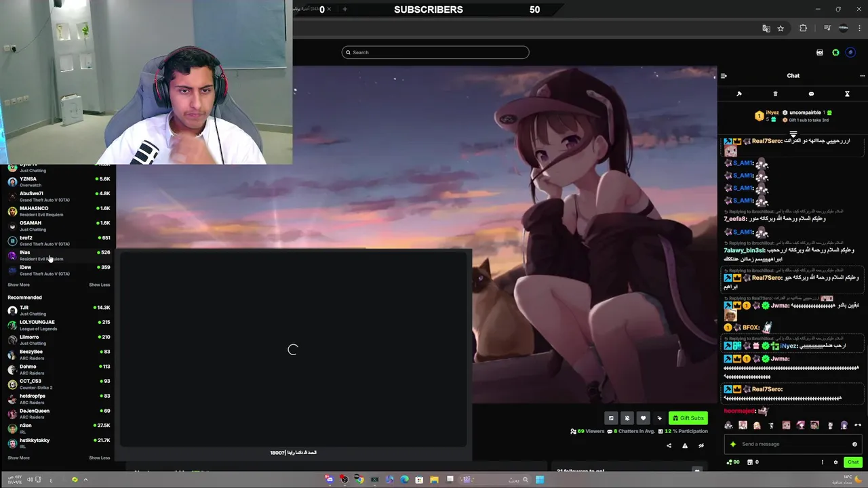The height and width of the screenshot is (488, 868).
Task: Open BeezyBee recommended channel
Action: click(58, 354)
